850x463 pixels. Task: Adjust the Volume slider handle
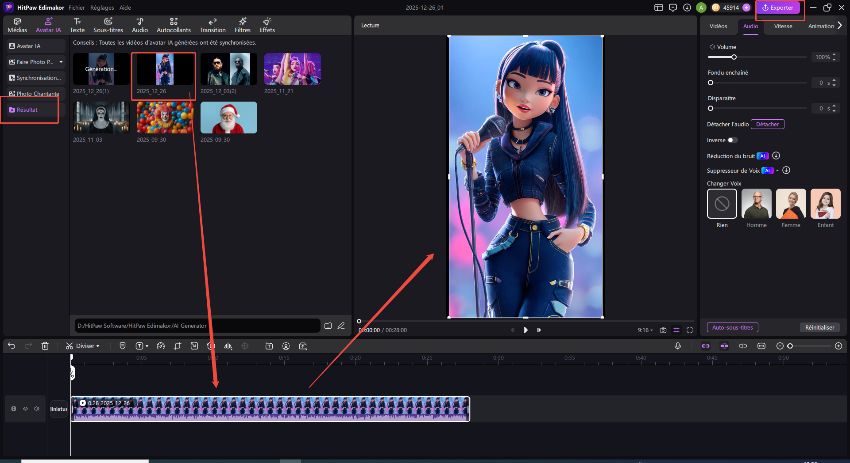pos(734,57)
